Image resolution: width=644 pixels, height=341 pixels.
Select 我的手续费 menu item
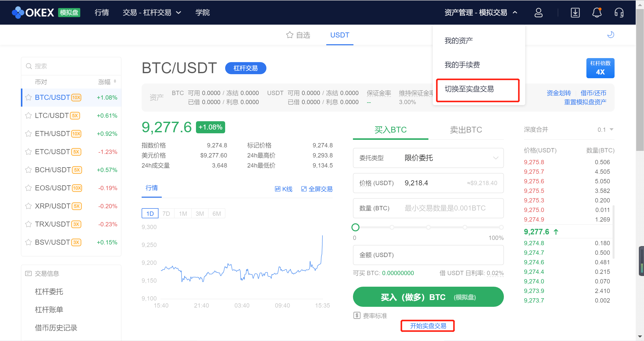(462, 65)
